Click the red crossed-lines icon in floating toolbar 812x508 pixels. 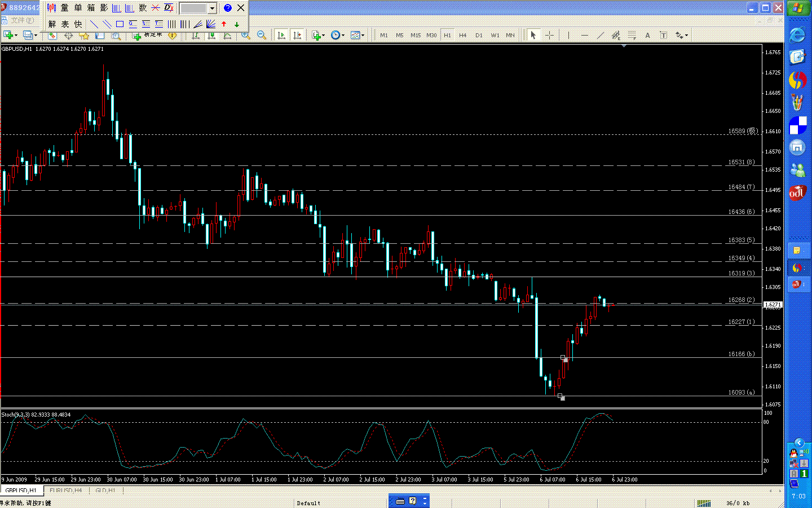tap(156, 8)
